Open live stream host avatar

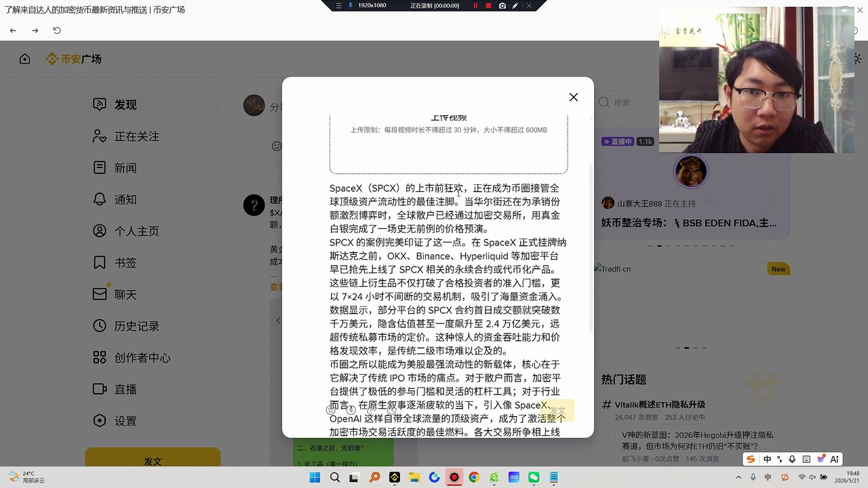pos(690,171)
